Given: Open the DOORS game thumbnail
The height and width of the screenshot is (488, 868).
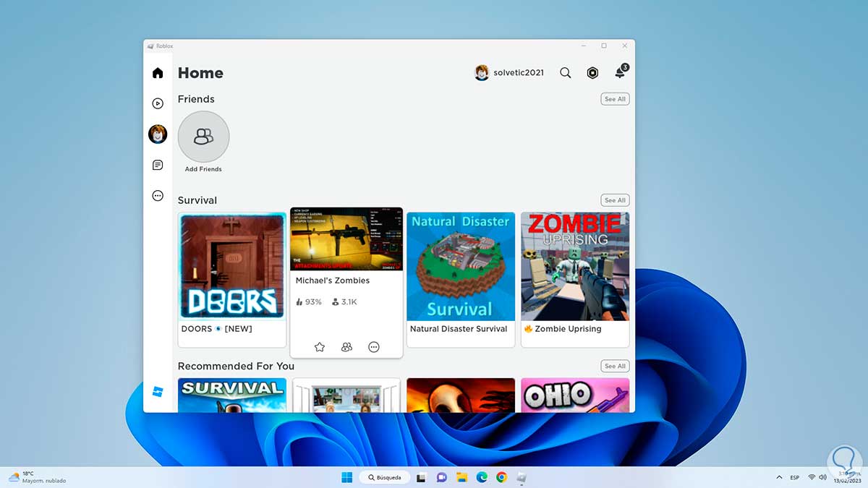Looking at the screenshot, I should [x=232, y=266].
